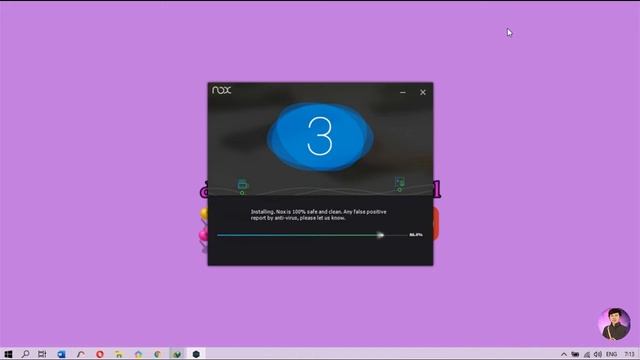Switch input language ENG
This screenshot has width=640, height=360.
[611, 354]
